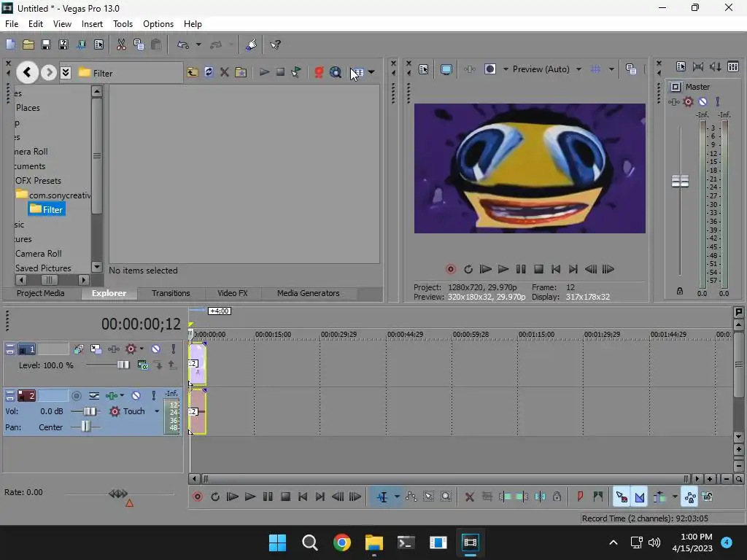Toggle enable snapping in bottom toolbar
Screen dimensions: 747x560
622,497
